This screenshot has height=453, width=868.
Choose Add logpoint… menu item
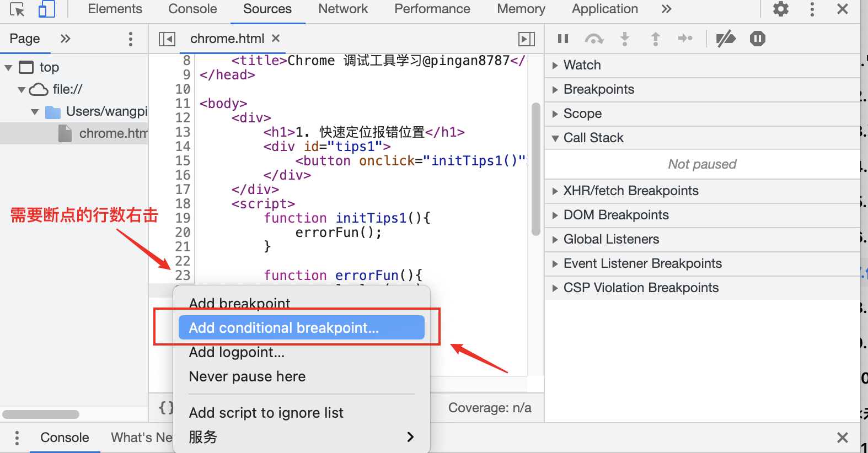coord(301,352)
